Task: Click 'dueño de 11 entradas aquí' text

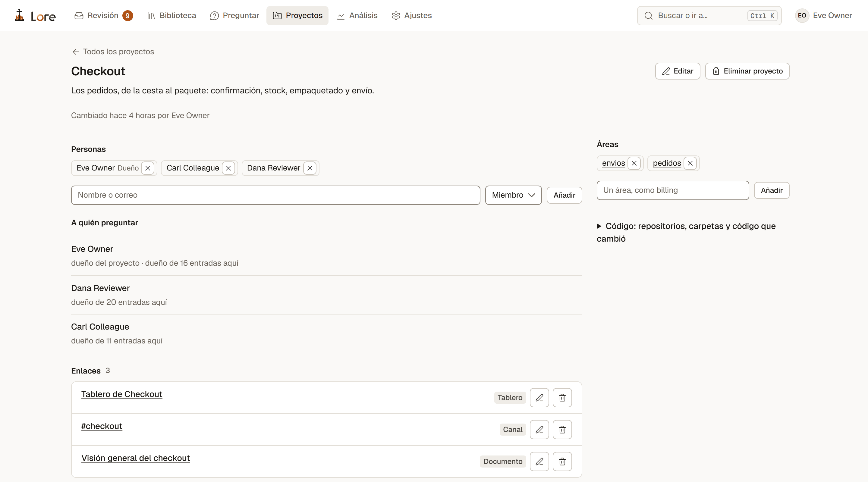Action: (x=117, y=341)
